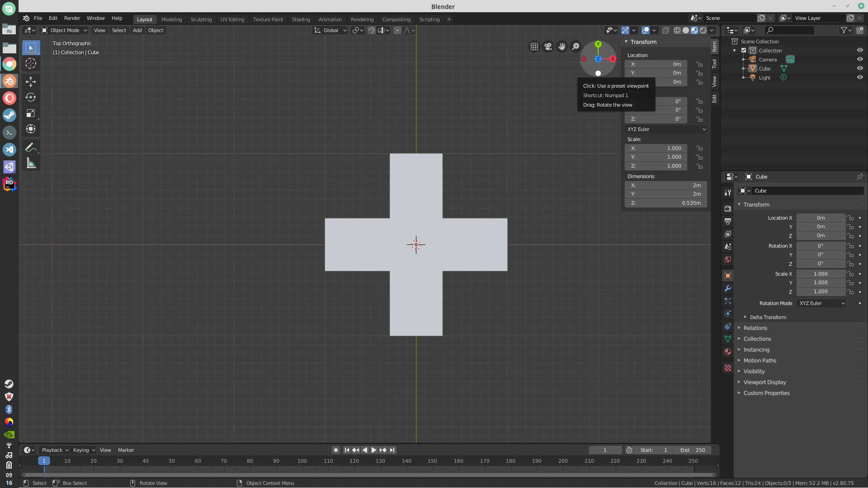Open Rotation Mode XYZ Euler dropdown
868x488 pixels.
pos(821,303)
